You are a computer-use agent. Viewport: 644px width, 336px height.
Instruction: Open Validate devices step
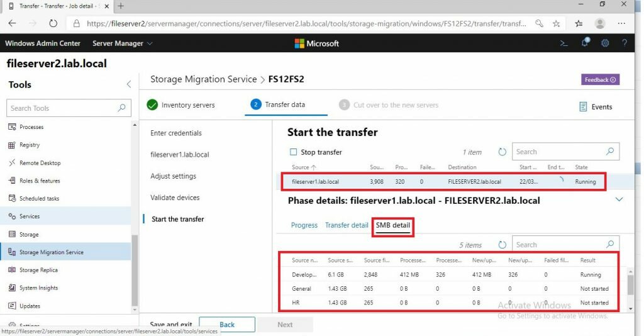pos(175,198)
